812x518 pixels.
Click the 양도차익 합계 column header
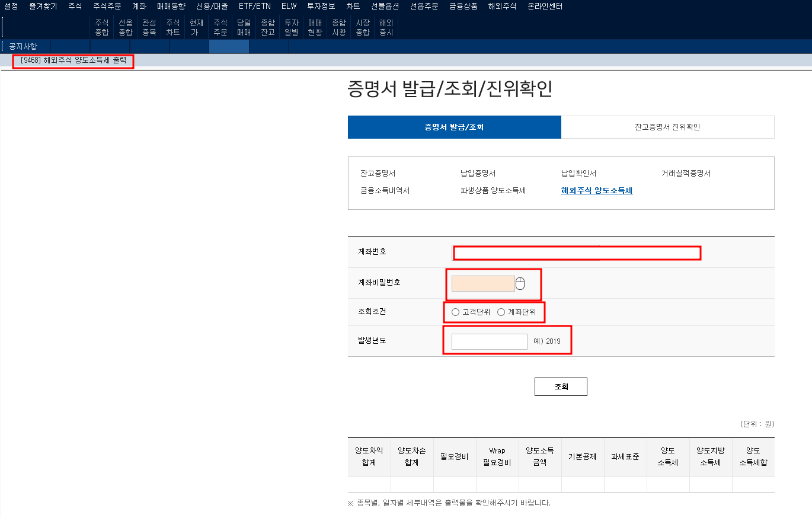click(x=369, y=457)
